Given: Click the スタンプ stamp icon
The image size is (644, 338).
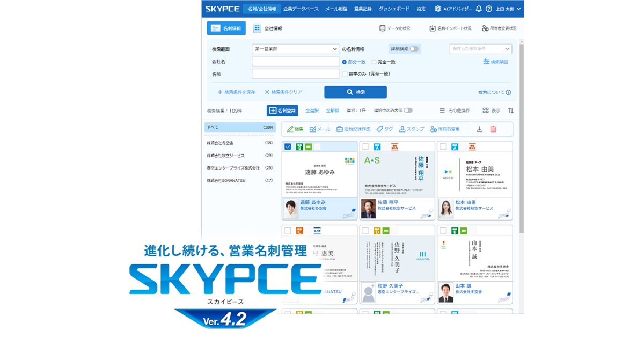Looking at the screenshot, I should tap(402, 129).
